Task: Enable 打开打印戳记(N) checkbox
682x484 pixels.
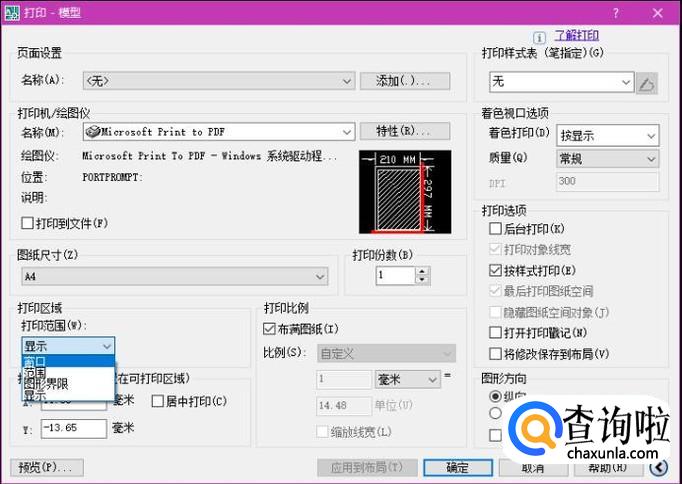Action: 495,333
